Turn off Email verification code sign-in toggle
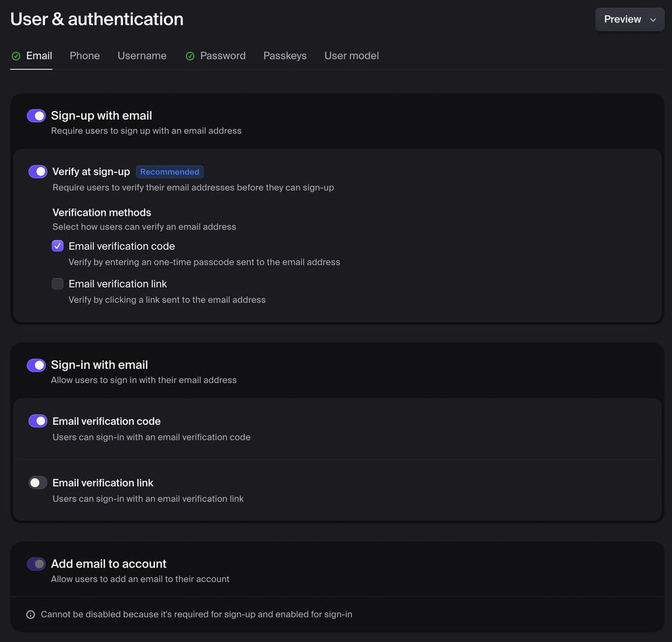The width and height of the screenshot is (672, 642). (37, 420)
